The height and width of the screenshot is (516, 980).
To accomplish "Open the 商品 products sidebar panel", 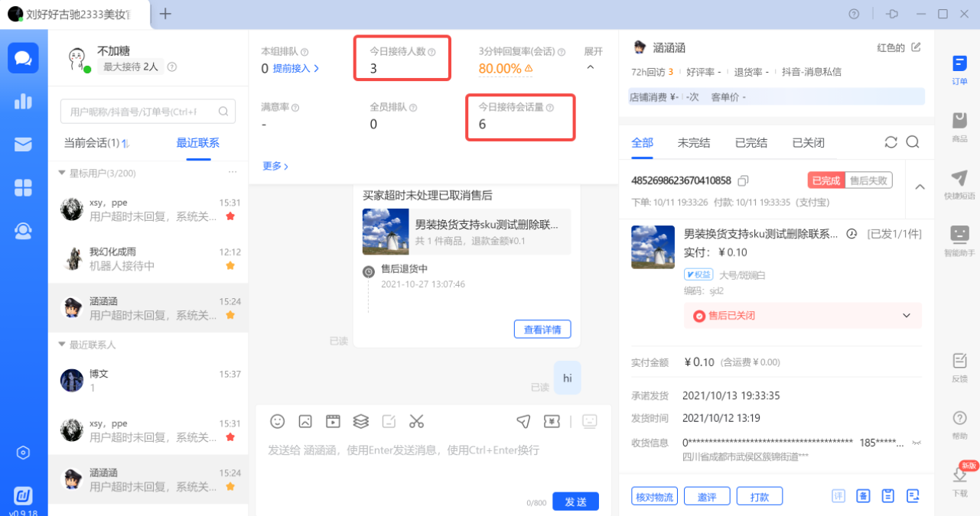I will click(x=959, y=126).
